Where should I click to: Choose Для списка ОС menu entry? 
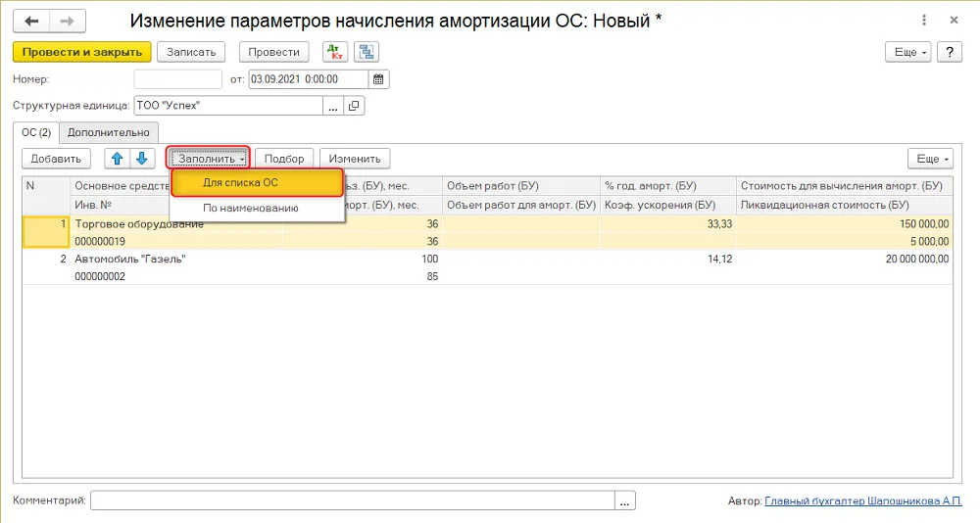click(x=257, y=183)
